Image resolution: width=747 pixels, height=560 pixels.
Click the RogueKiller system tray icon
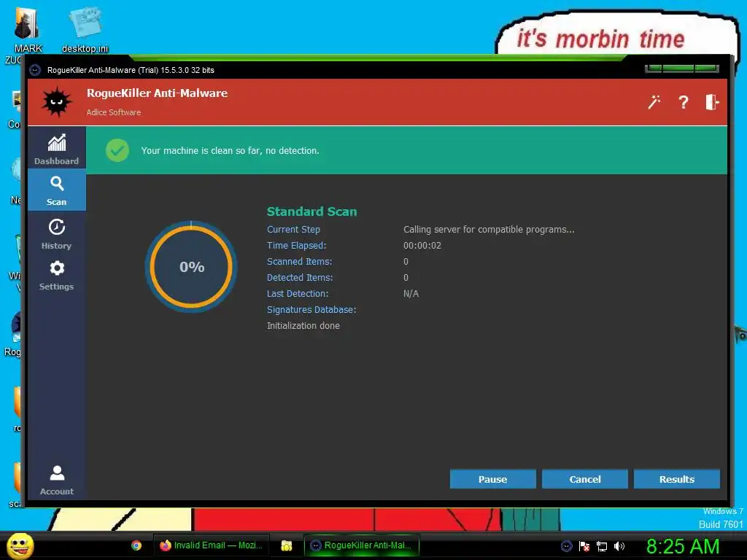click(566, 546)
